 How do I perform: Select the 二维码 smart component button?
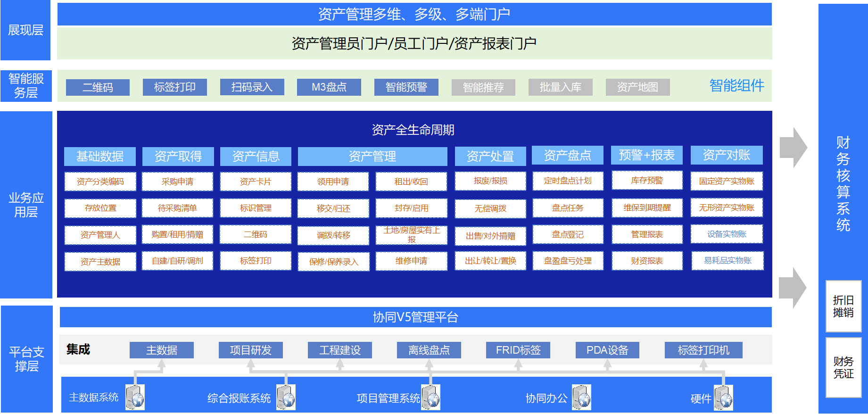[98, 87]
